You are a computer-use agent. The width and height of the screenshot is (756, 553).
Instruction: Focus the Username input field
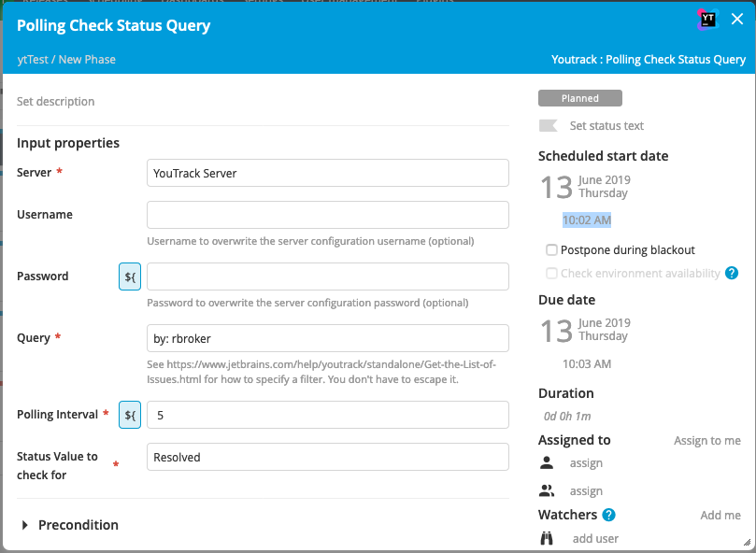tap(328, 215)
